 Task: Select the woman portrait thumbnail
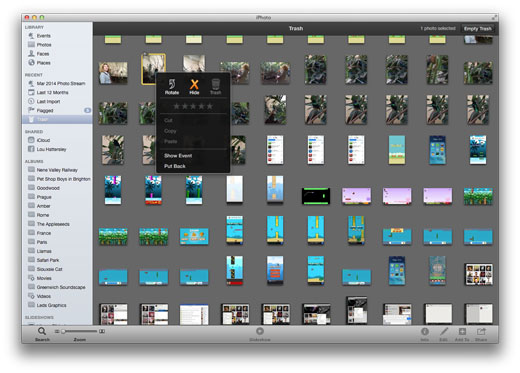point(113,73)
